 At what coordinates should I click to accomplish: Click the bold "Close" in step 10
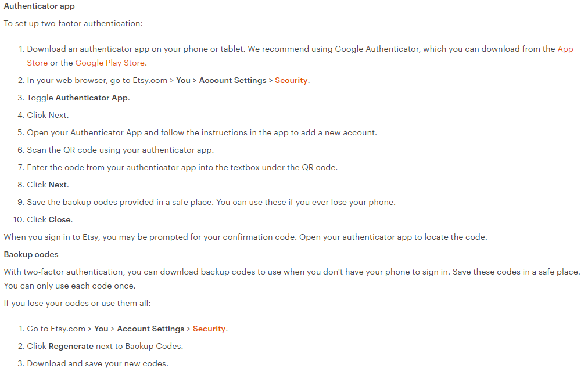[60, 219]
